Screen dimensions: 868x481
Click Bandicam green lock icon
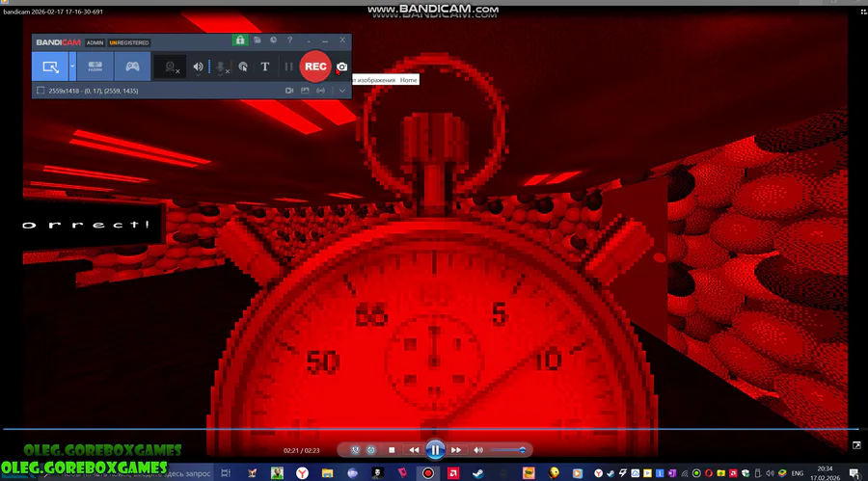(240, 40)
